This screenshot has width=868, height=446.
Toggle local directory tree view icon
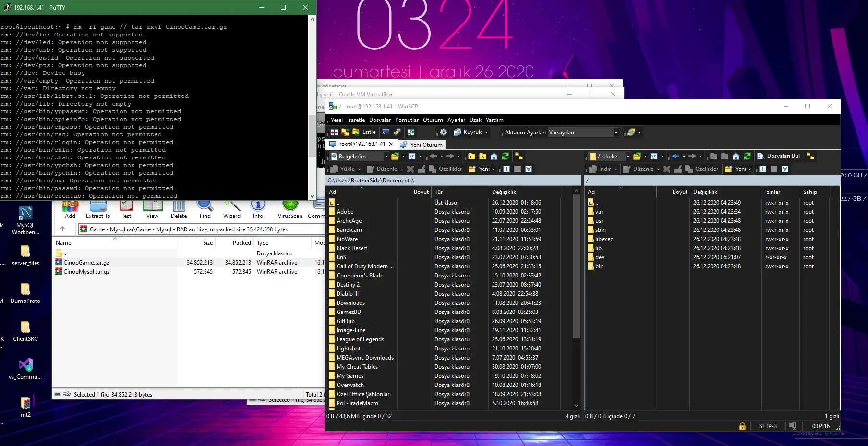(x=519, y=156)
